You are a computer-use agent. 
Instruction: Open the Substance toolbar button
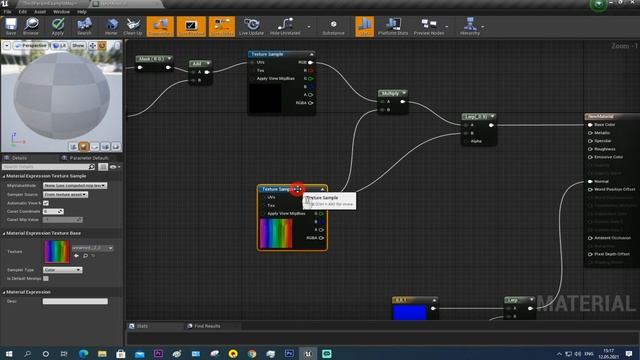(x=333, y=26)
